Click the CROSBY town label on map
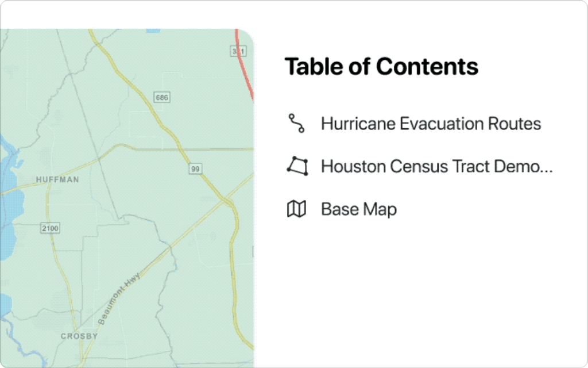The width and height of the screenshot is (588, 368). point(79,336)
